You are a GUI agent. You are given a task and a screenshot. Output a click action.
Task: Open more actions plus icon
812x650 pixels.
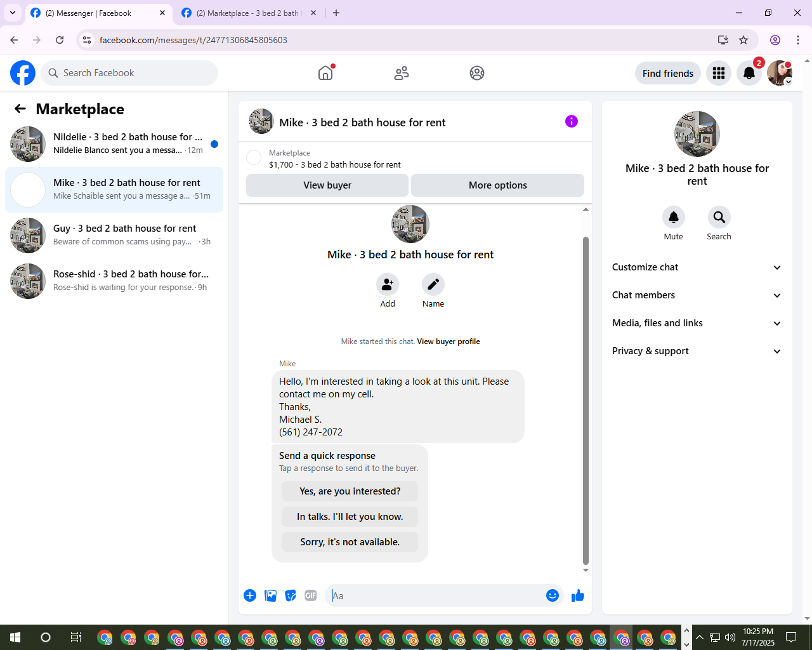click(250, 595)
